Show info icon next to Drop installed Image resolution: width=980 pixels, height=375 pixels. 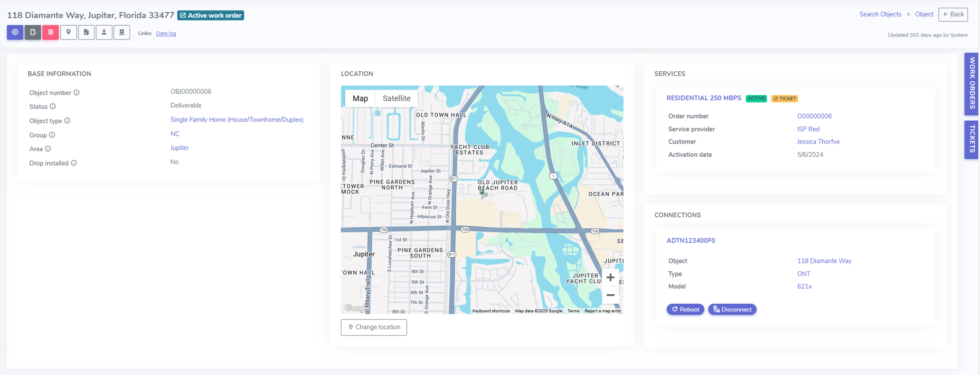pos(74,163)
